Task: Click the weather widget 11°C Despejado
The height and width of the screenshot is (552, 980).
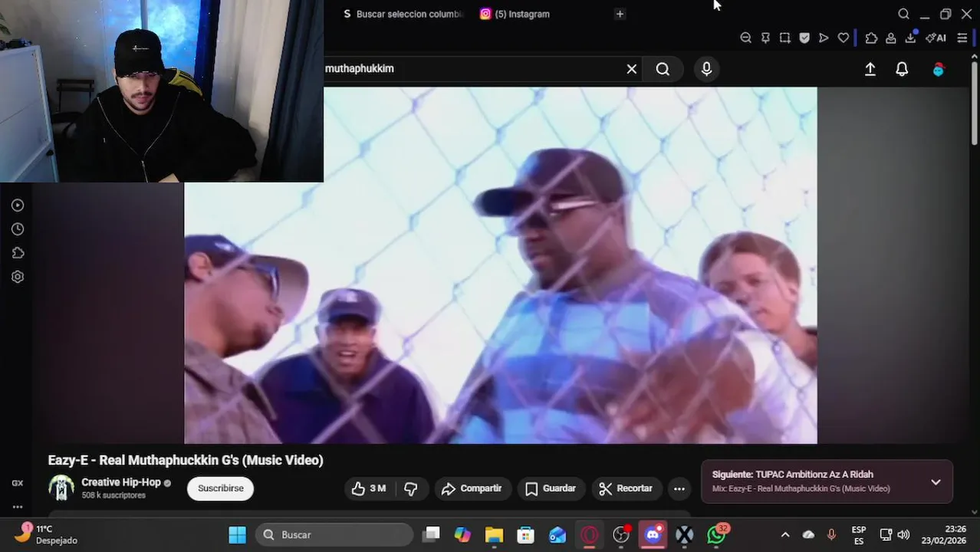Action: 46,534
